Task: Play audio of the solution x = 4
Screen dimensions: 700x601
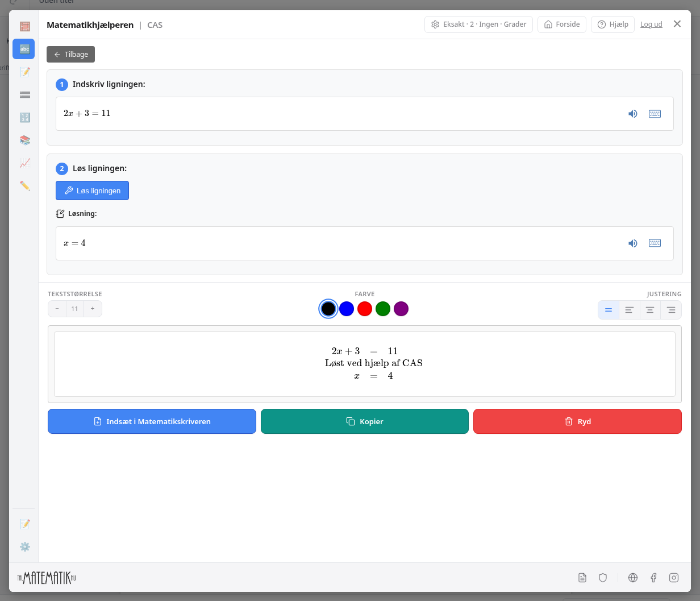Action: [632, 243]
